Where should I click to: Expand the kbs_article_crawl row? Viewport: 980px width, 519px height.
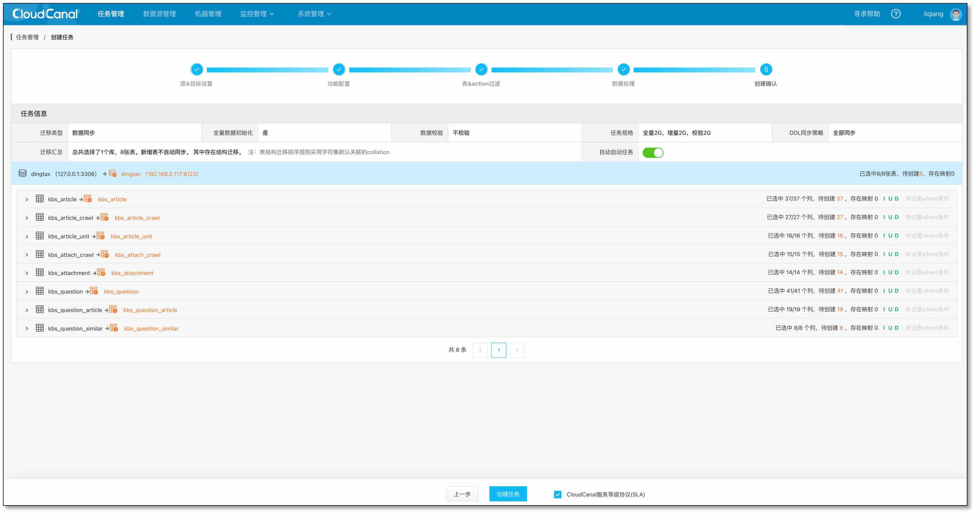[27, 218]
